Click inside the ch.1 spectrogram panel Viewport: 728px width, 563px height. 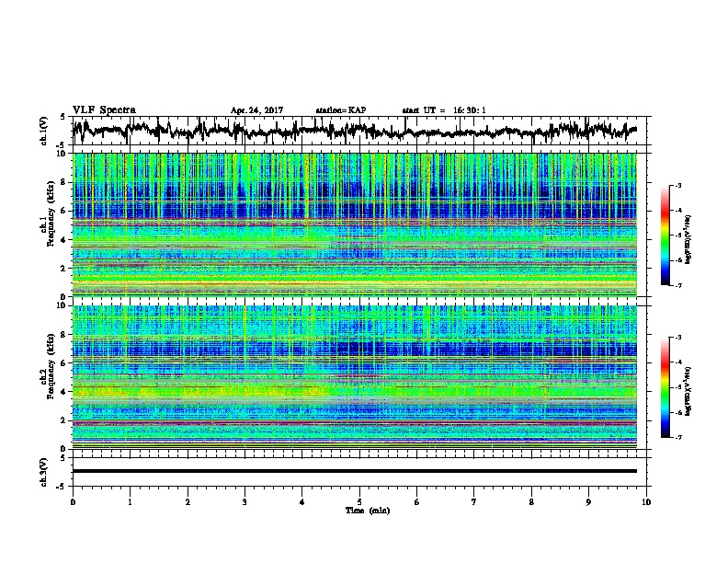tap(354, 224)
